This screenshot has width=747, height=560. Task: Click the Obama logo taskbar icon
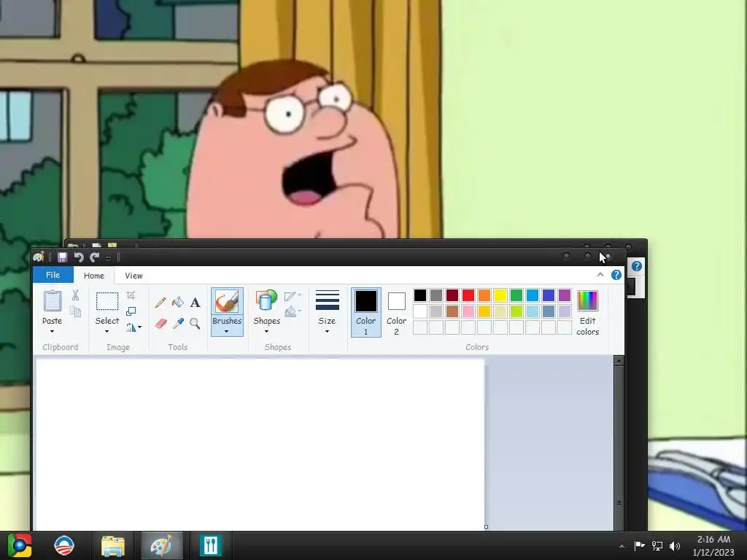click(x=64, y=545)
